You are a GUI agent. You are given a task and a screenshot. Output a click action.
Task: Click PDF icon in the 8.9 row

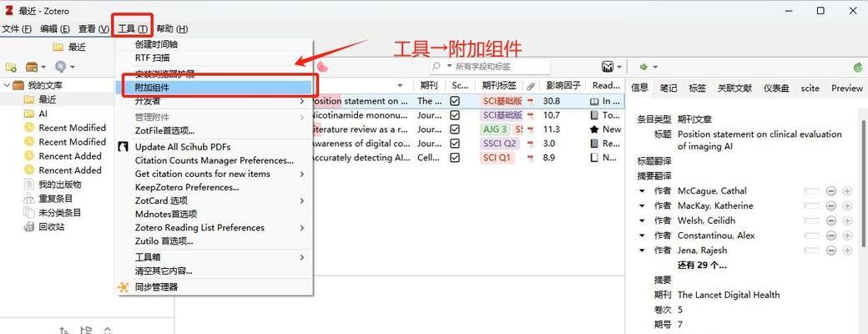pos(530,157)
